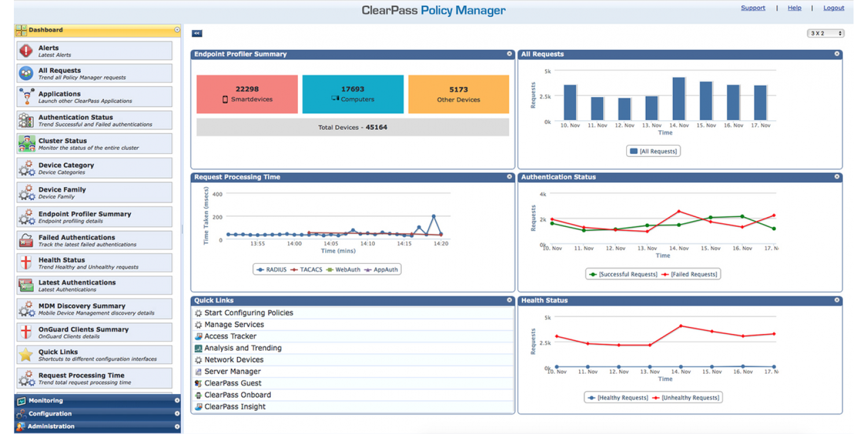Screen dimensions: 868x434
Task: Open the Support link
Action: click(753, 8)
